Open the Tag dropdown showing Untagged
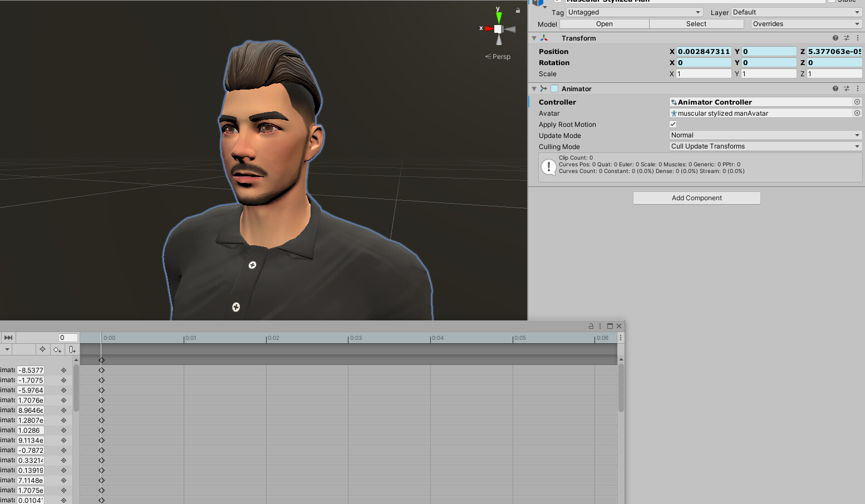 633,12
